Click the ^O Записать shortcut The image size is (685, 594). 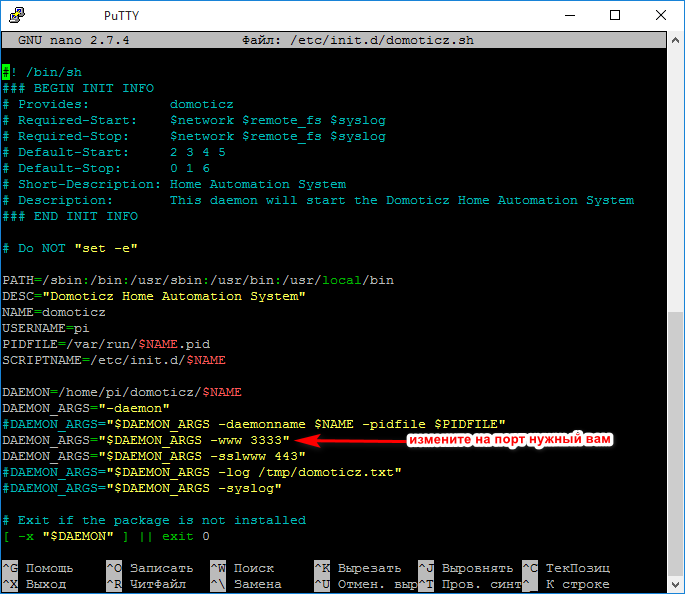point(150,568)
